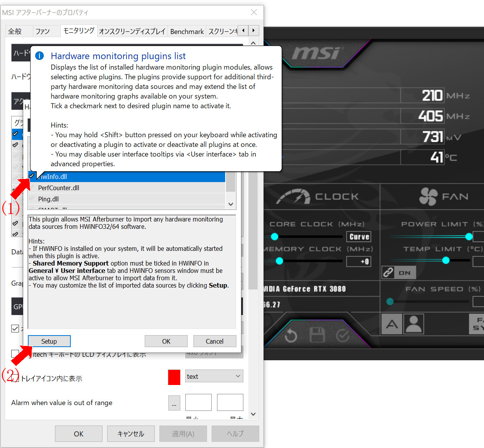Click the ヘルプ button
The width and height of the screenshot is (484, 448).
[x=235, y=434]
